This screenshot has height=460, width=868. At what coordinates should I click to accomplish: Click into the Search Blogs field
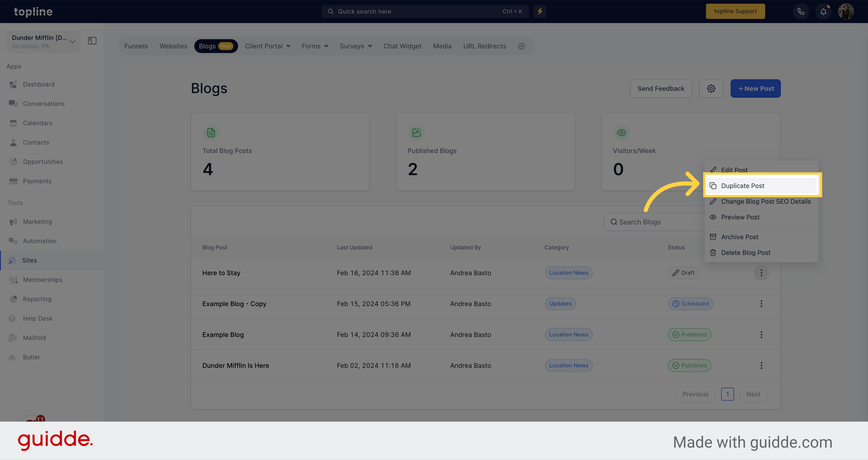654,222
